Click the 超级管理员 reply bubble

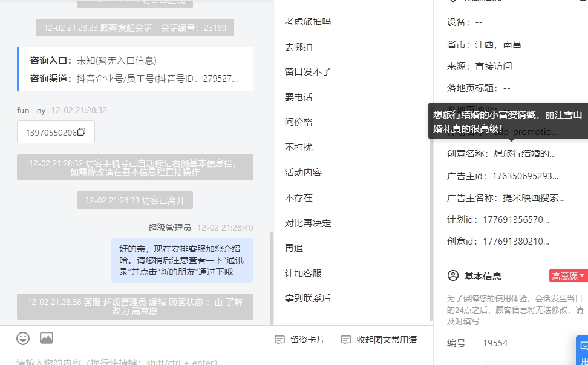click(x=182, y=260)
